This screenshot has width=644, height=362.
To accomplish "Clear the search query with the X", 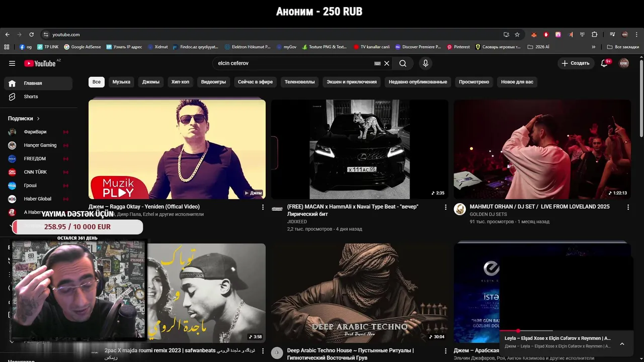I will tap(386, 63).
